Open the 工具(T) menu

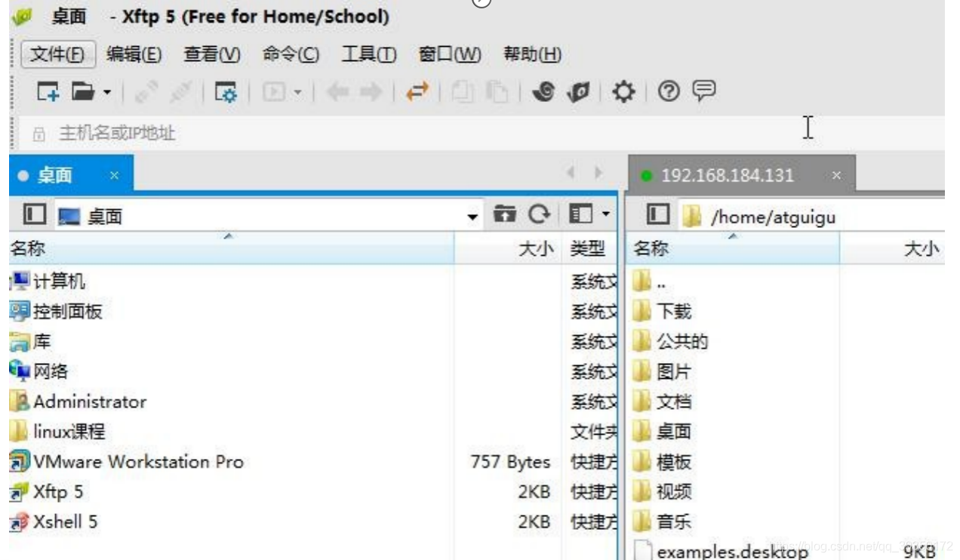coord(369,54)
